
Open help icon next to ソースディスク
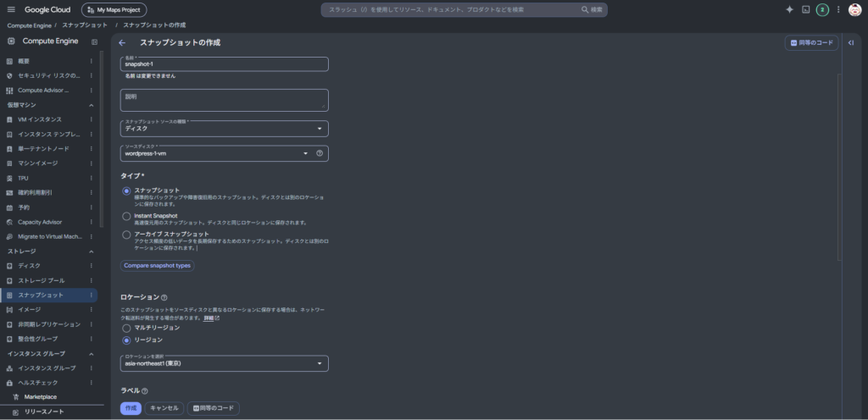tap(320, 153)
